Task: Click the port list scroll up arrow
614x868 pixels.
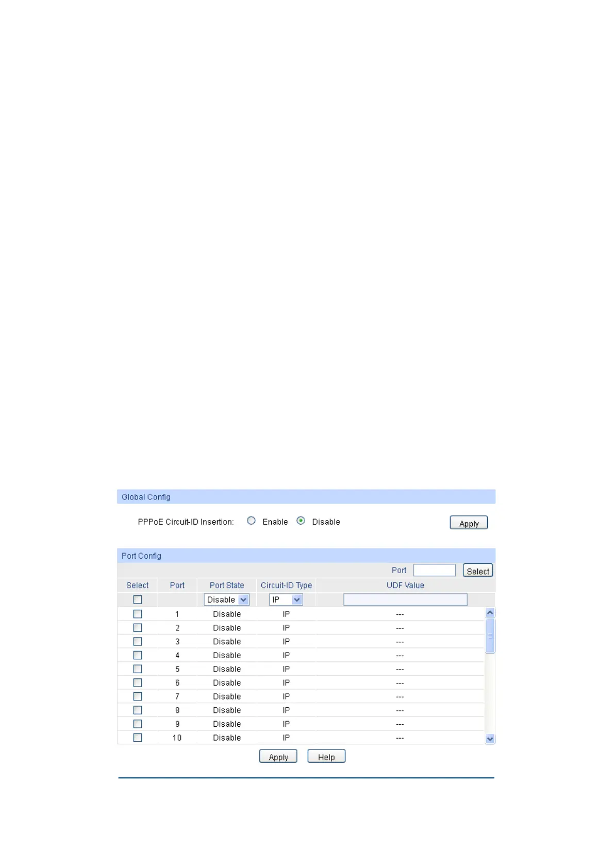Action: pyautogui.click(x=490, y=613)
